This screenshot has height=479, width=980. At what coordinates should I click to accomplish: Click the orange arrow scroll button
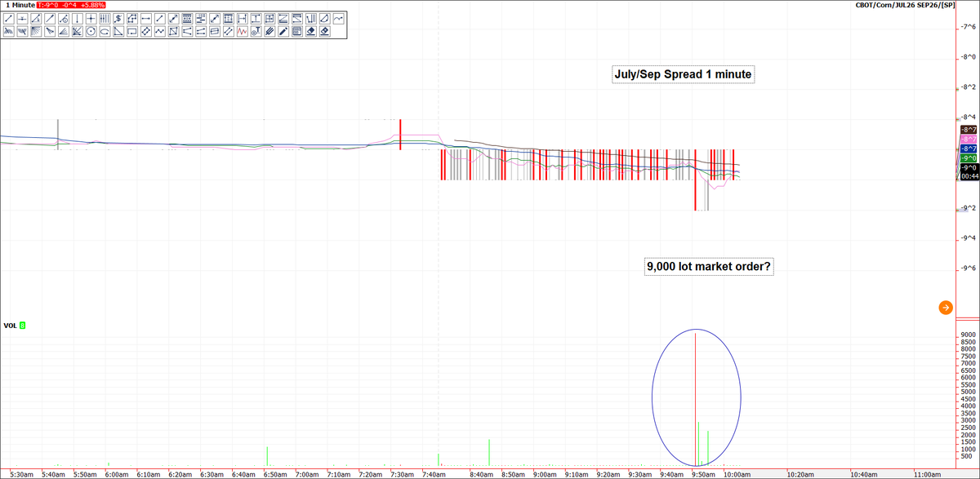(945, 308)
